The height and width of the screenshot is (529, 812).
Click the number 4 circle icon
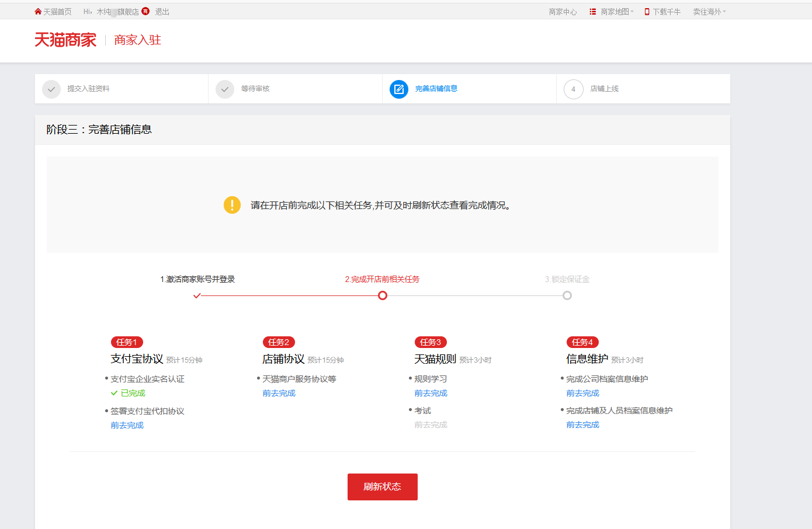(x=573, y=89)
